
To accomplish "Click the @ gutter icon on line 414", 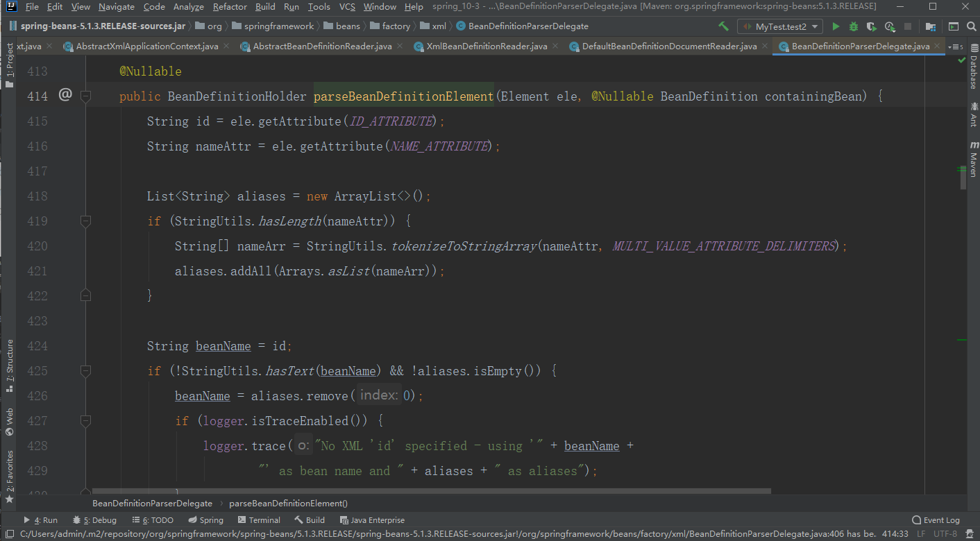I will click(x=65, y=95).
